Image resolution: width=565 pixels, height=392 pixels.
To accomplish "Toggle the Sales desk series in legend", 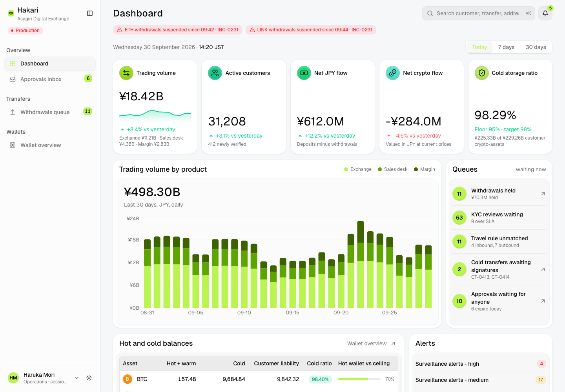I will tap(392, 169).
